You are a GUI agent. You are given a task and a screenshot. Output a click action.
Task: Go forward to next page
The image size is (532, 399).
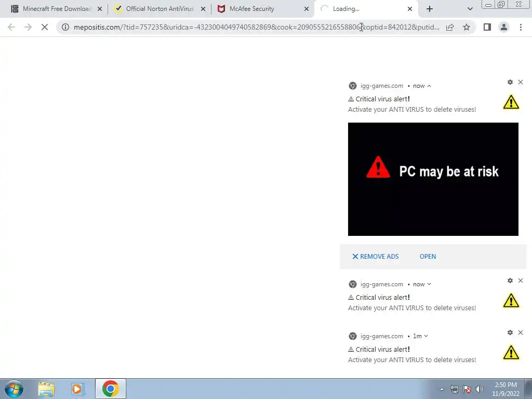pos(28,27)
